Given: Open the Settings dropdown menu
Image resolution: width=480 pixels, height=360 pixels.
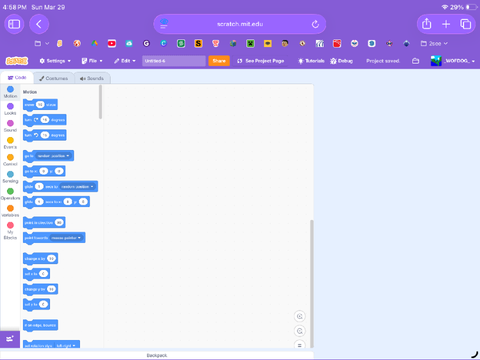Looking at the screenshot, I should click(55, 61).
